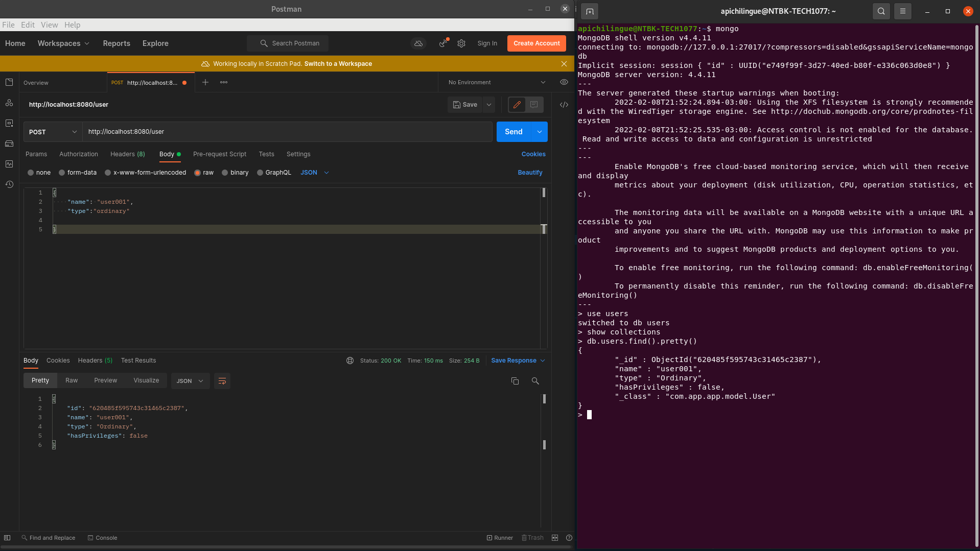Open Postman settings gear icon
980x551 pixels.
pos(461,43)
